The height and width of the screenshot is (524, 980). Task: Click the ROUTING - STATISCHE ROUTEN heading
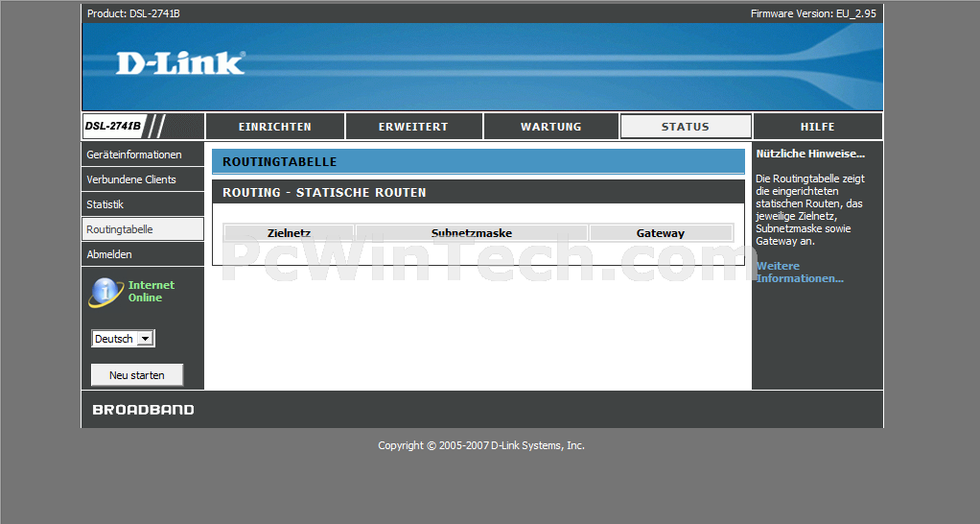click(x=324, y=193)
